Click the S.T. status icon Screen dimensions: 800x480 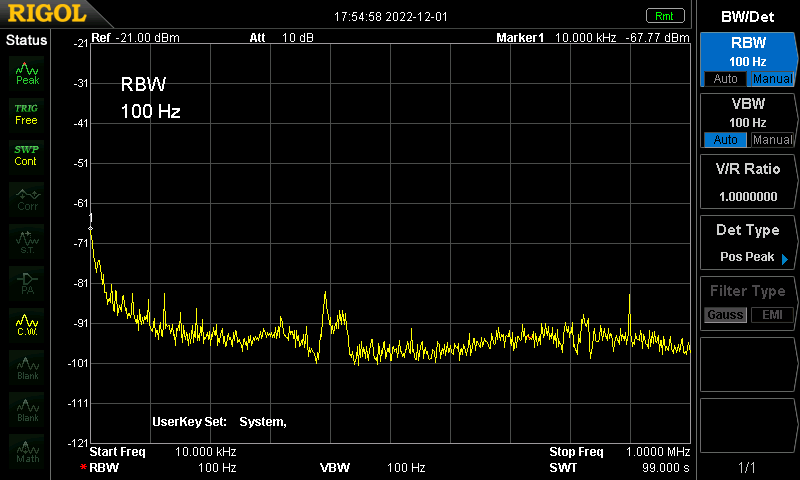coord(27,241)
